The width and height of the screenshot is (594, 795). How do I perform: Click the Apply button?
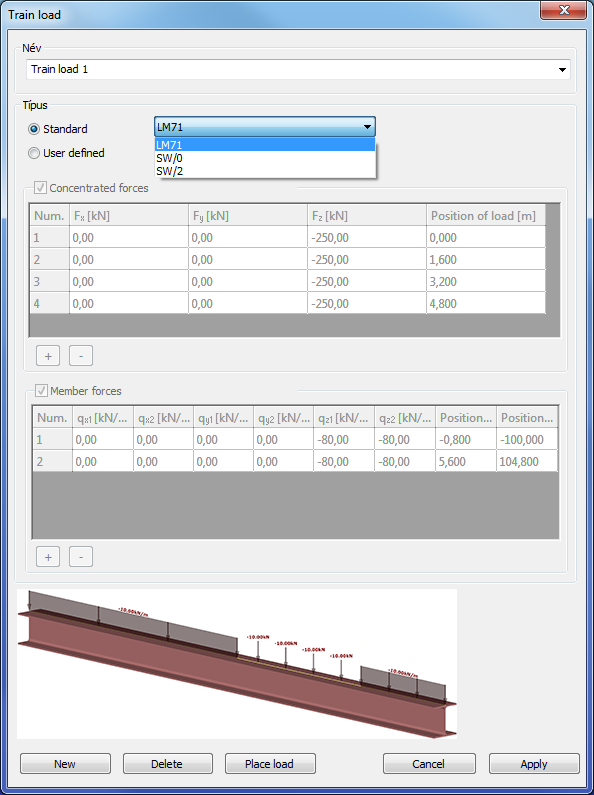(x=534, y=764)
